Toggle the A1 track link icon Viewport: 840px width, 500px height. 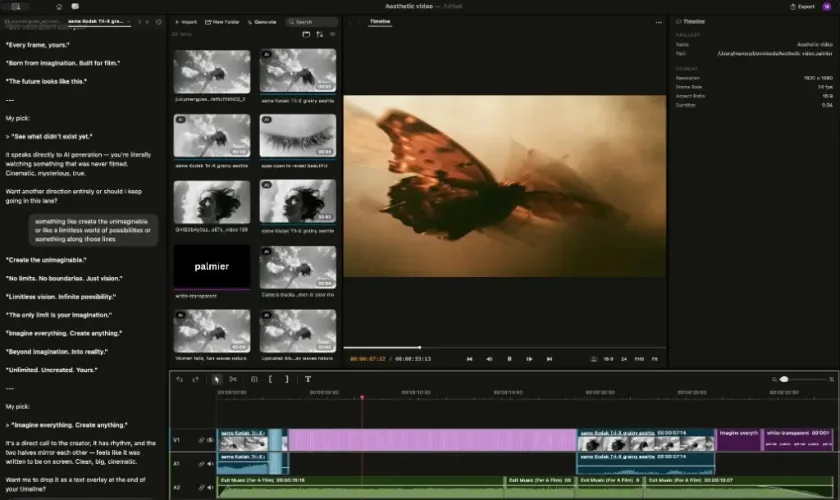click(x=201, y=464)
